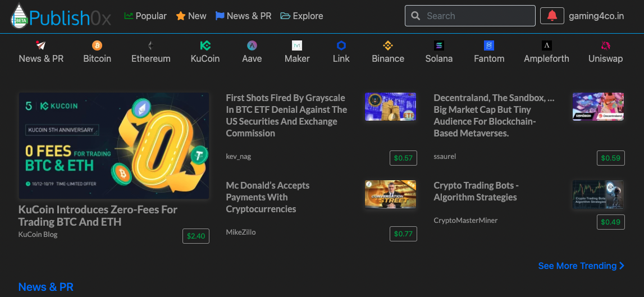This screenshot has height=297, width=644.
Task: Open Mc Donald's Accepts Payments article
Action: (x=268, y=197)
